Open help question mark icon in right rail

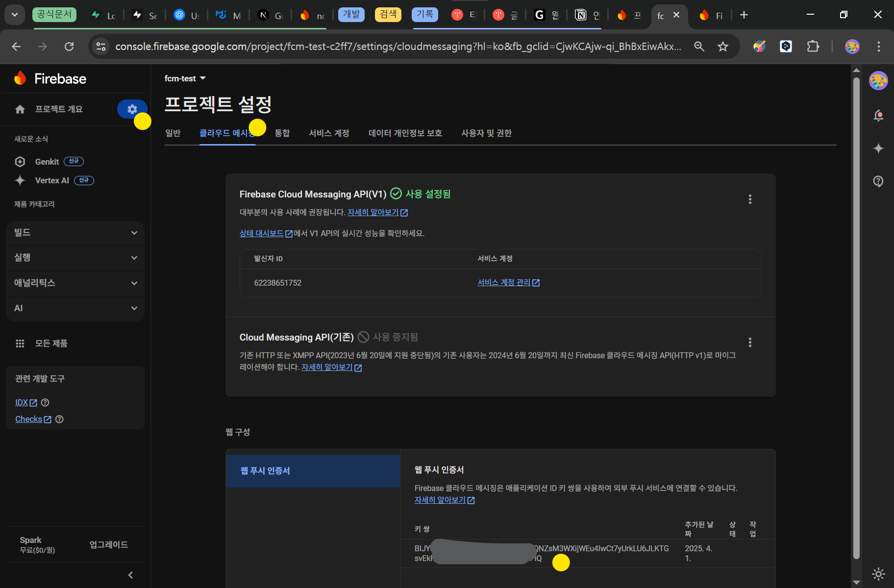(x=878, y=181)
